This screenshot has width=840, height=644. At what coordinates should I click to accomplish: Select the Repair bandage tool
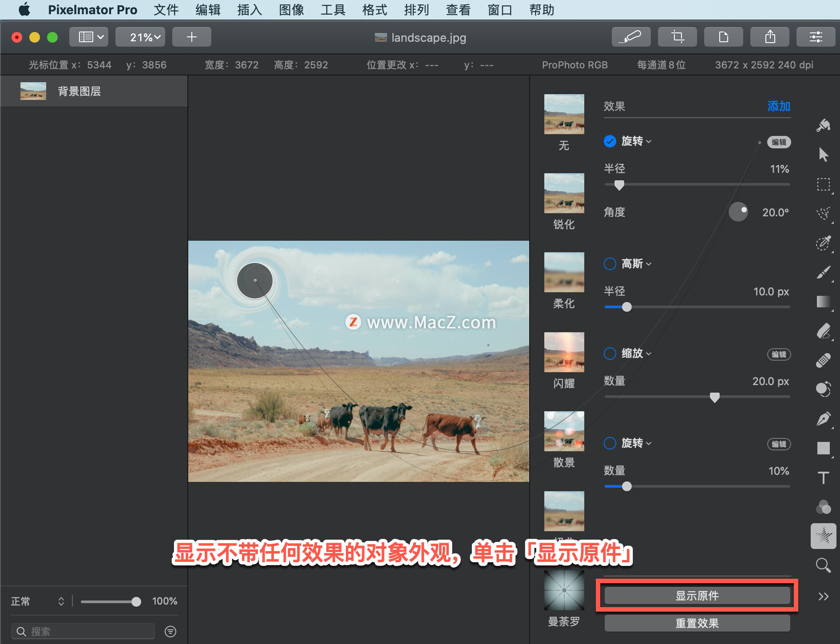[823, 360]
